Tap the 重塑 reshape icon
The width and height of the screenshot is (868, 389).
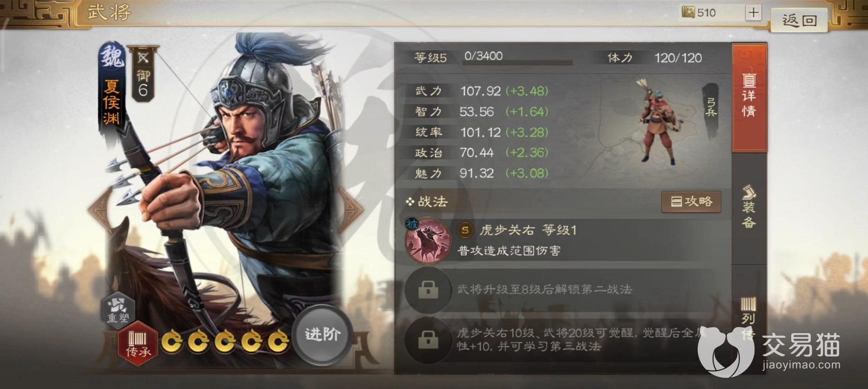pyautogui.click(x=118, y=309)
